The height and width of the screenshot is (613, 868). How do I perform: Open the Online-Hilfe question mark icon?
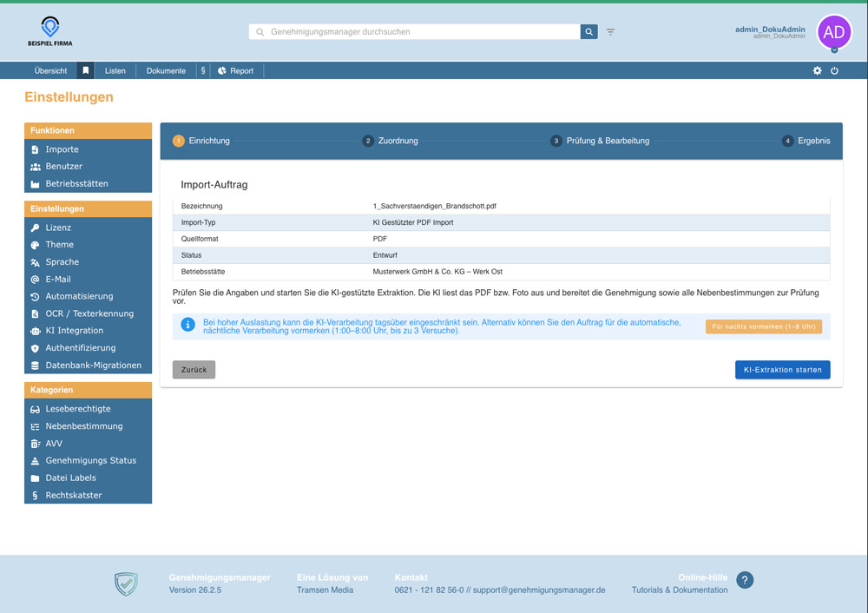pyautogui.click(x=745, y=580)
